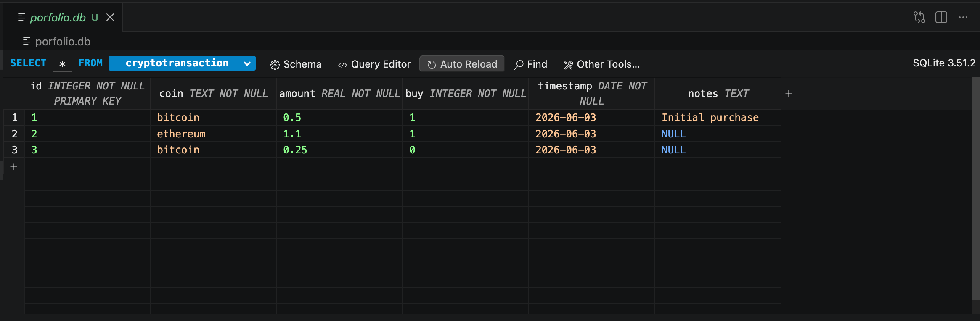Add a new column with plus icon
Screen dimensions: 980x321
[x=789, y=94]
